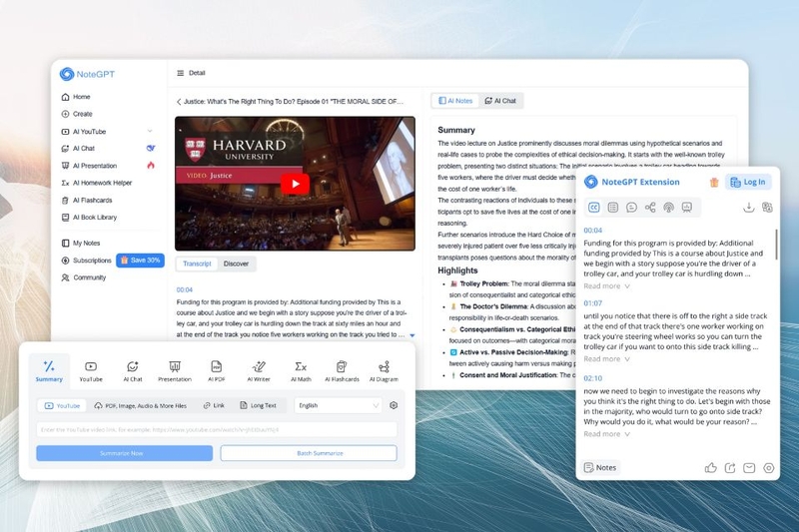799x532 pixels.
Task: Select Create in the sidebar
Action: [x=77, y=114]
